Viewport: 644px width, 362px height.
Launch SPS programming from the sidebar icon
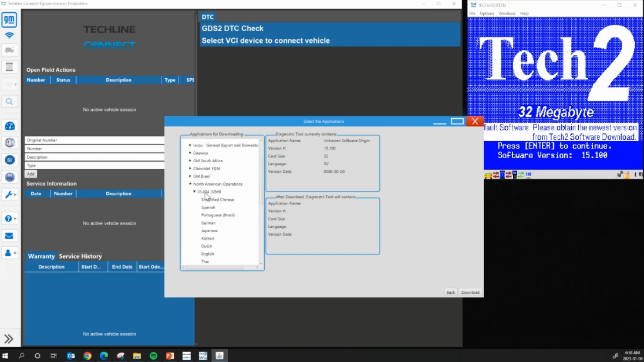[9, 177]
